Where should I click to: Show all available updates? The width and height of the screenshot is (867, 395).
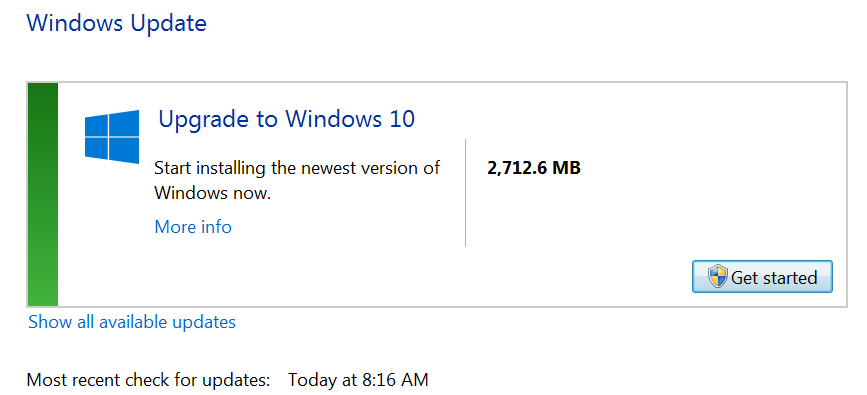(132, 322)
